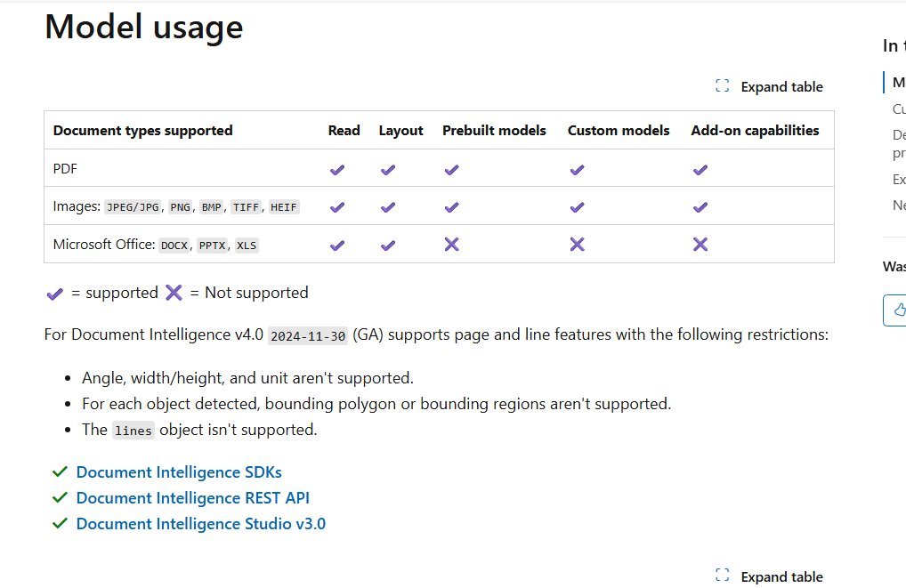Click Images row Add-on capabilities checkmark
Image resolution: width=906 pixels, height=588 pixels.
(x=700, y=207)
